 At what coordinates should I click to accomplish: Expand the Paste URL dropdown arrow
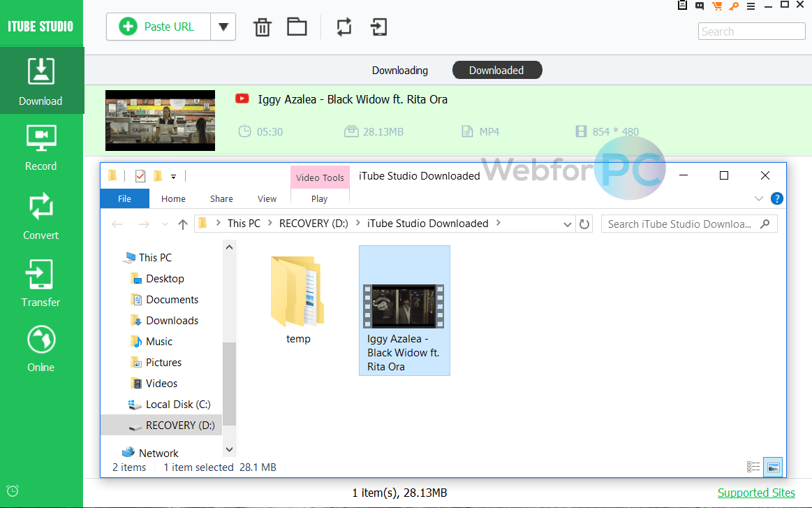click(x=223, y=27)
